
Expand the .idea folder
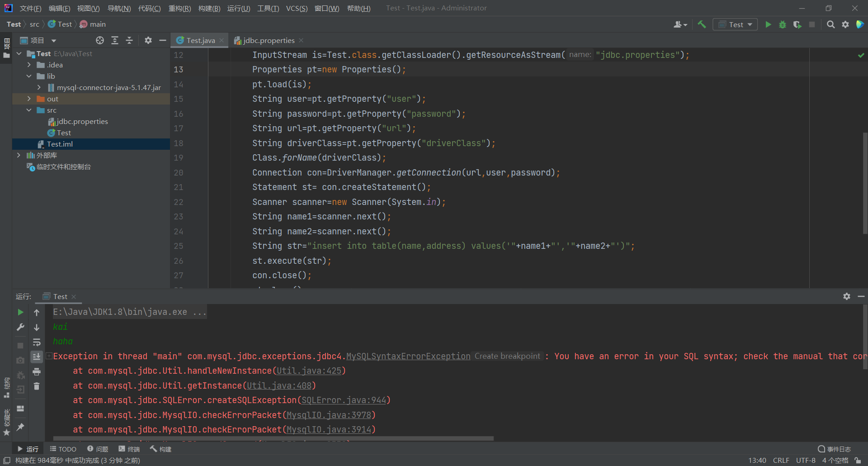pos(29,65)
